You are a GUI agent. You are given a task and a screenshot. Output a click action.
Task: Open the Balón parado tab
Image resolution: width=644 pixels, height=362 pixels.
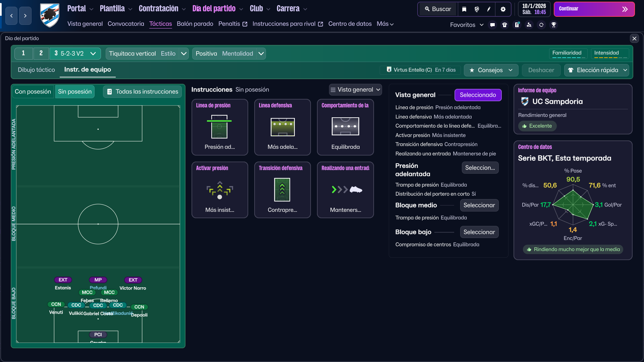195,24
